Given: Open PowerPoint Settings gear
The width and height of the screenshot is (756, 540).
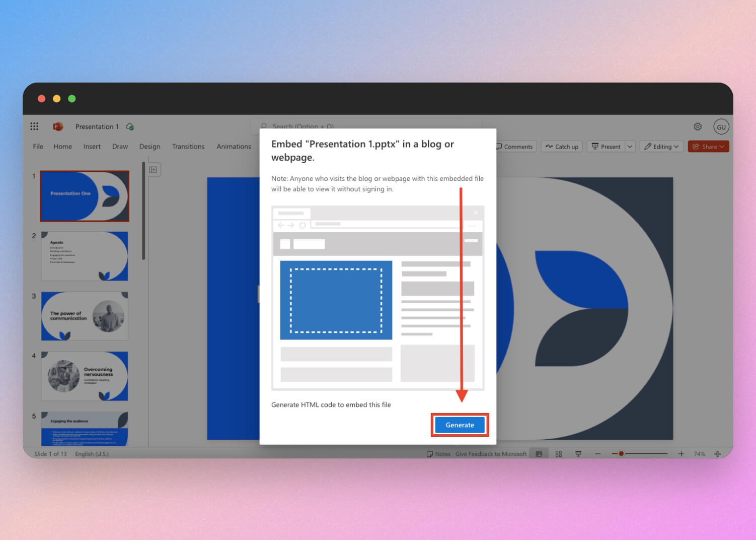Looking at the screenshot, I should coord(698,126).
